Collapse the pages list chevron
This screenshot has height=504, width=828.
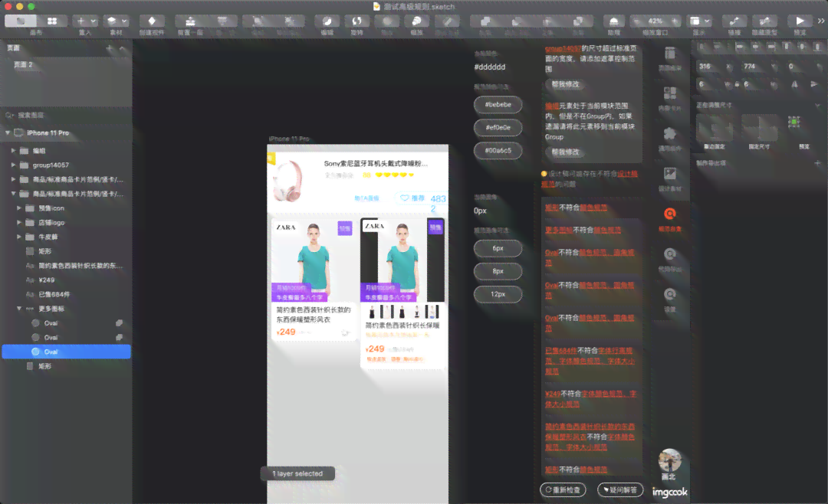click(x=123, y=48)
